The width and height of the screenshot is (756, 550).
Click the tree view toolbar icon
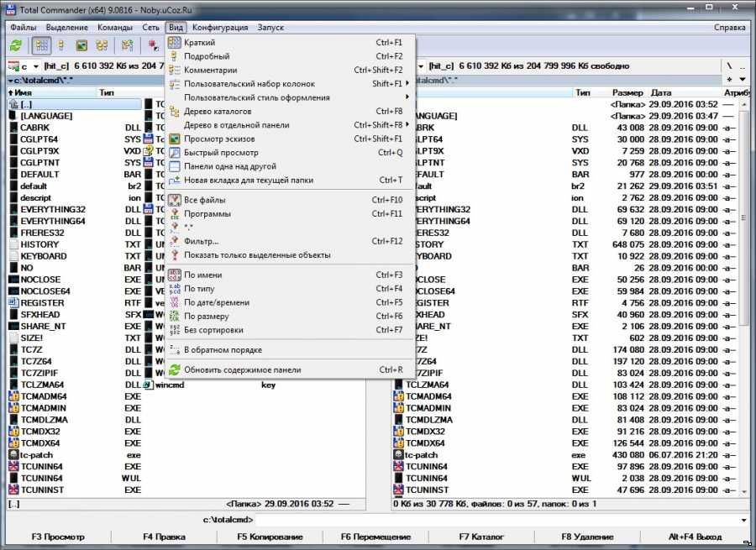click(x=102, y=46)
